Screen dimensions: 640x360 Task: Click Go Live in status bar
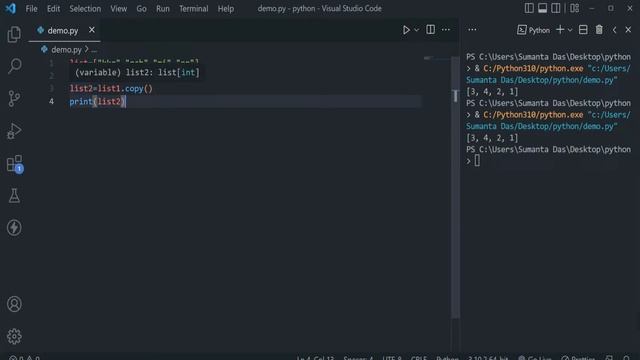[535, 358]
